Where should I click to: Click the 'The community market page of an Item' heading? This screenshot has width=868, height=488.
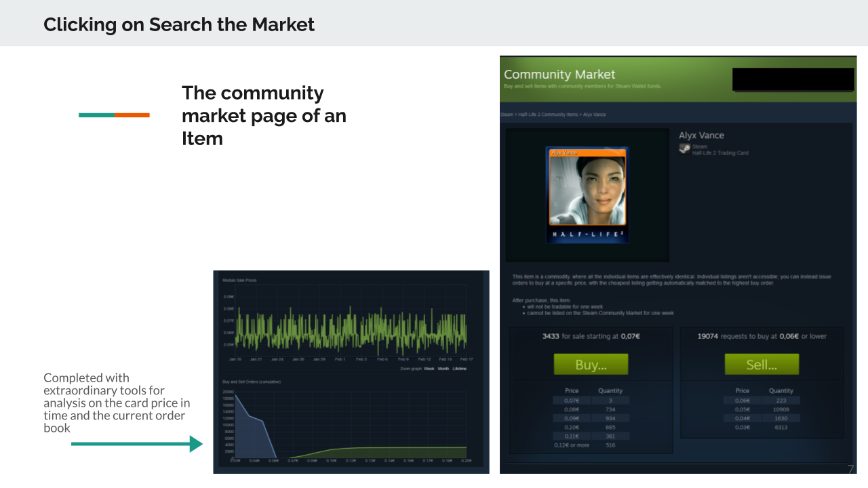(264, 115)
